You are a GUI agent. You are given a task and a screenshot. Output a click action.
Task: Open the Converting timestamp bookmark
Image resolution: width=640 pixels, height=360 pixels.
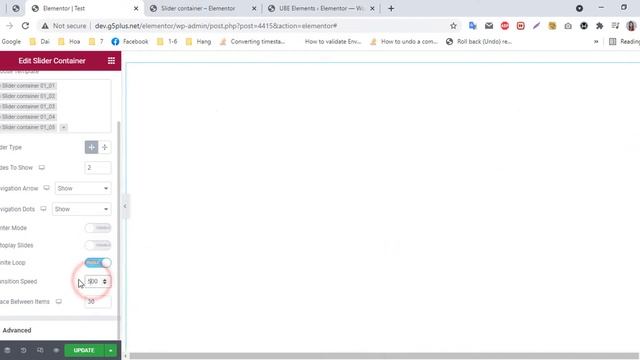pos(252,42)
